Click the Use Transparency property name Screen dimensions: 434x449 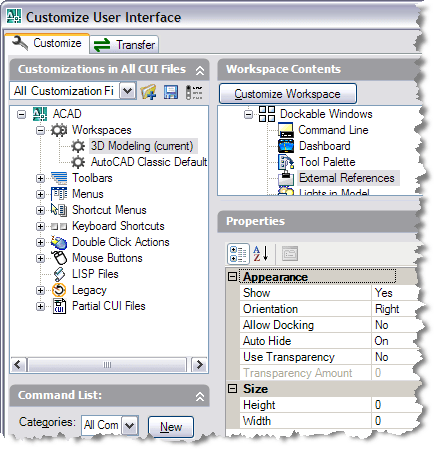tap(289, 357)
